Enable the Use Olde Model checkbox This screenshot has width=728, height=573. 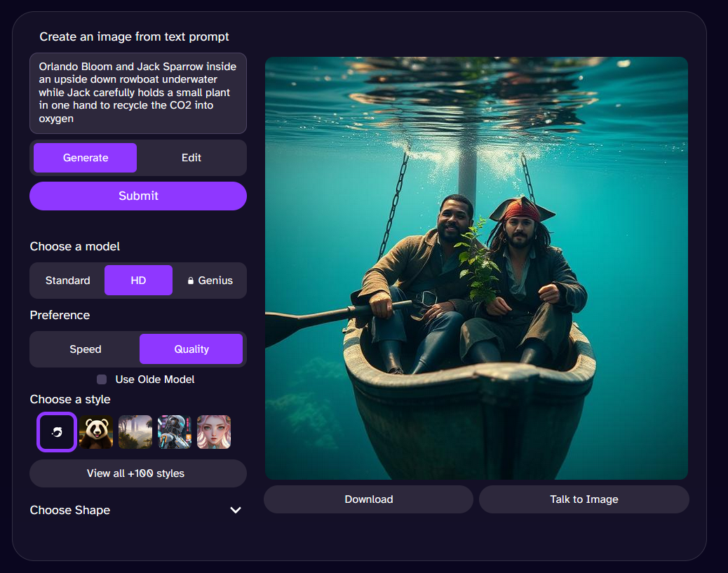pos(102,379)
